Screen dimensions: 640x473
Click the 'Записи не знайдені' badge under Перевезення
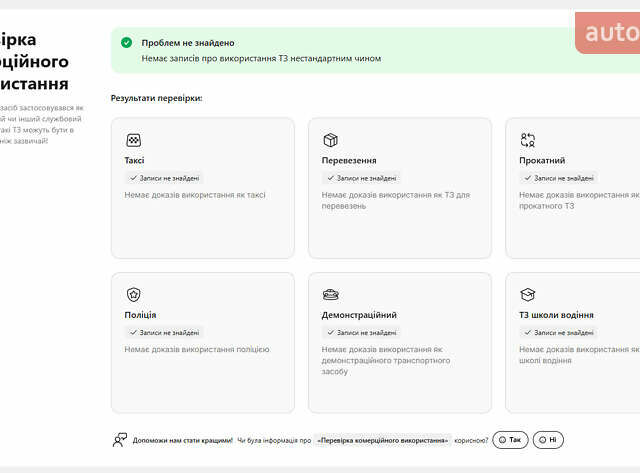point(360,178)
